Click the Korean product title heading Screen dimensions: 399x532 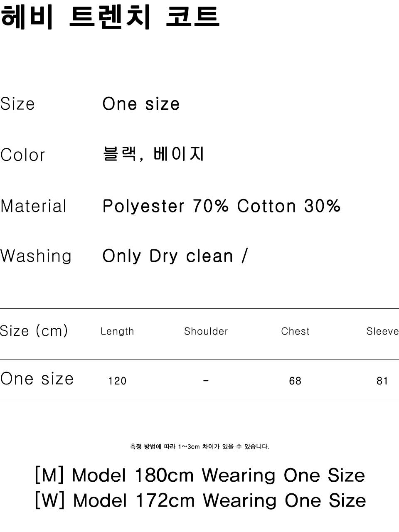click(x=110, y=17)
